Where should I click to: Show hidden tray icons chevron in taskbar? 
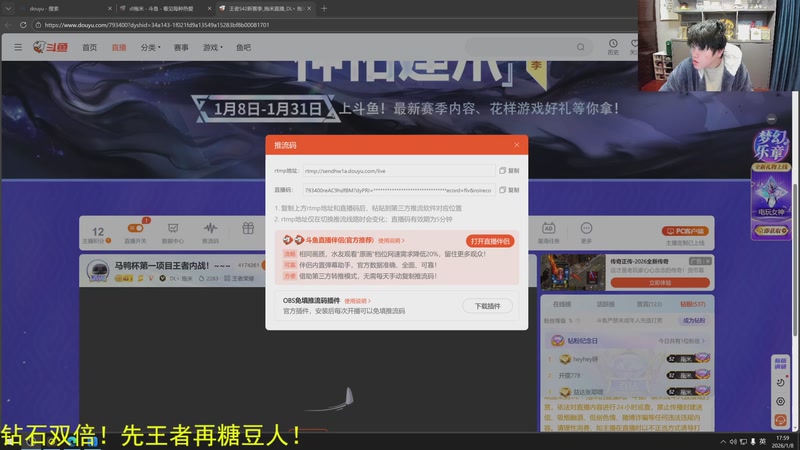click(723, 442)
